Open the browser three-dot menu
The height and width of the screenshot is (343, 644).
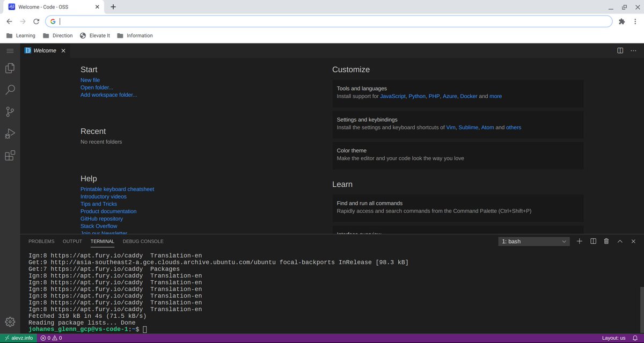pyautogui.click(x=635, y=21)
